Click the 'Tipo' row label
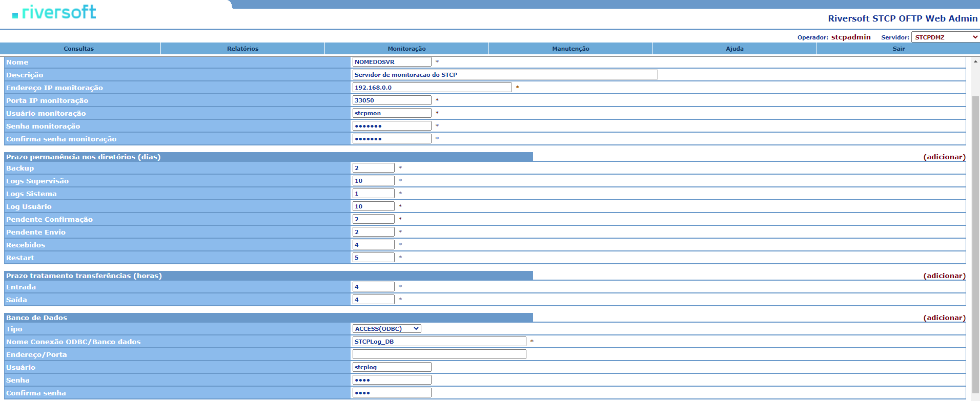This screenshot has width=980, height=401. pyautogui.click(x=14, y=329)
